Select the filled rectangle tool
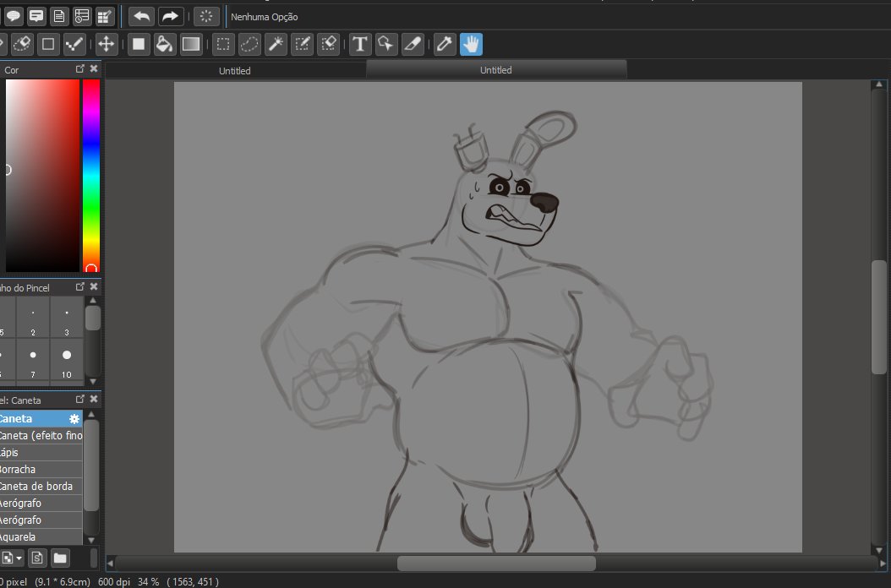This screenshot has width=891, height=588. click(x=138, y=44)
